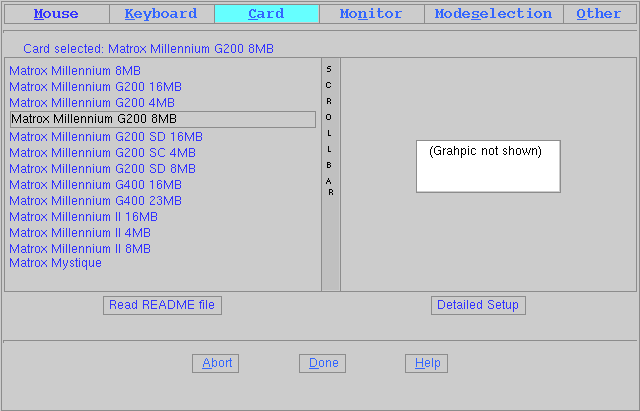
Task: Go to the Modeselection tab
Action: 493,14
